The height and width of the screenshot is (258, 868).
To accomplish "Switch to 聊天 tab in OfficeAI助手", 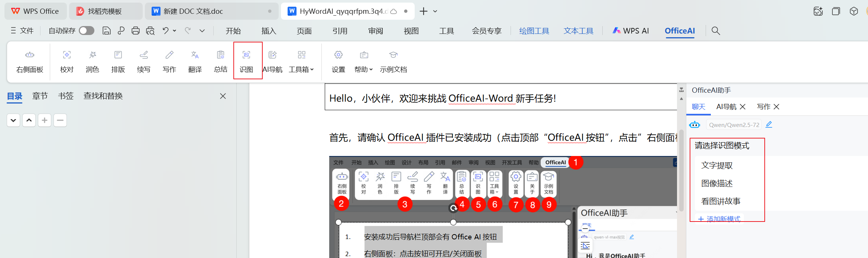I will click(699, 107).
